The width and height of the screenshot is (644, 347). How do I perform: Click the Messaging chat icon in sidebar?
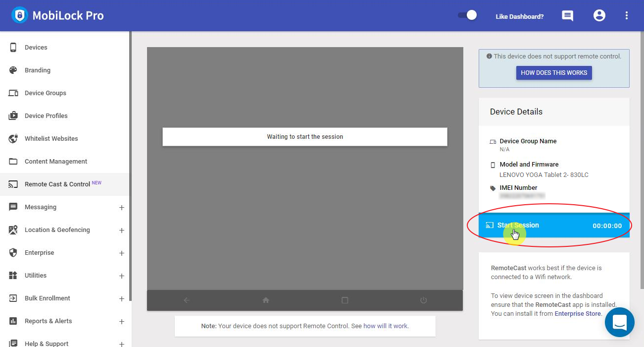pyautogui.click(x=13, y=207)
